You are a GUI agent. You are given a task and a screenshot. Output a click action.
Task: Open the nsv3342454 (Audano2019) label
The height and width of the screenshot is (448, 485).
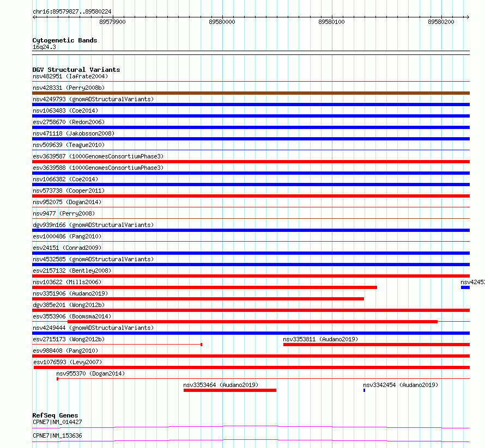pyautogui.click(x=401, y=385)
